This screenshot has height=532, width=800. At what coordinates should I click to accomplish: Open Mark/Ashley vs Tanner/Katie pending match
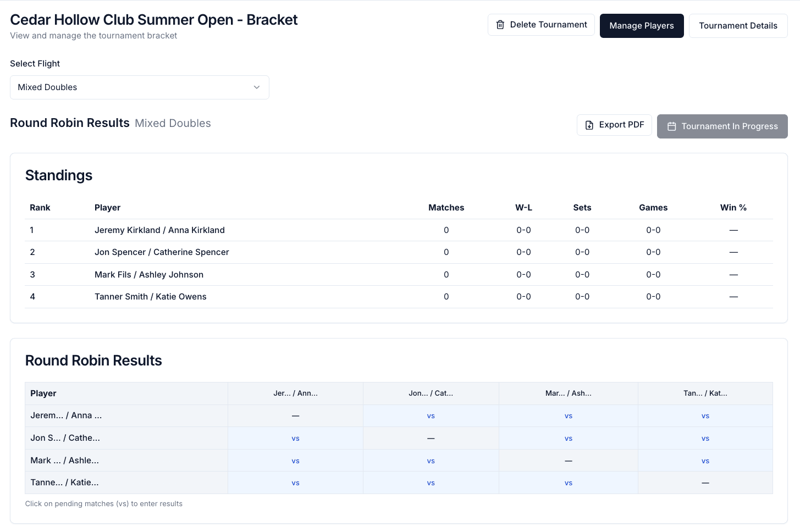[x=705, y=461]
